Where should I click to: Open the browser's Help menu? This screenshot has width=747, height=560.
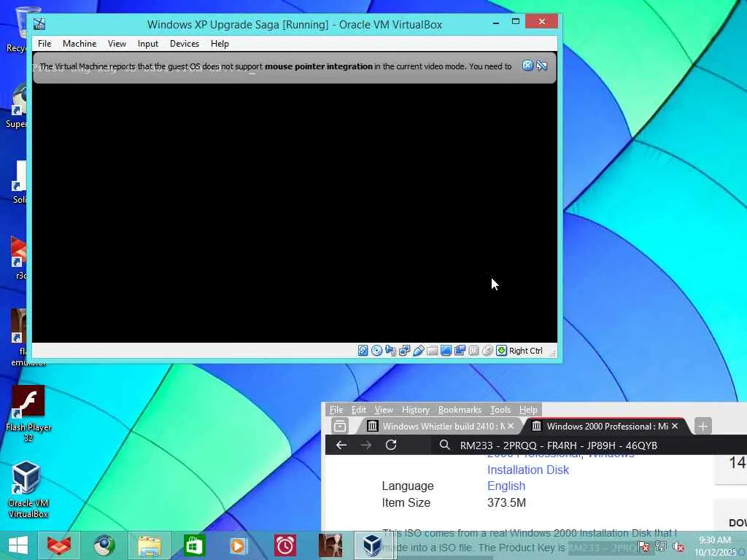pos(528,410)
